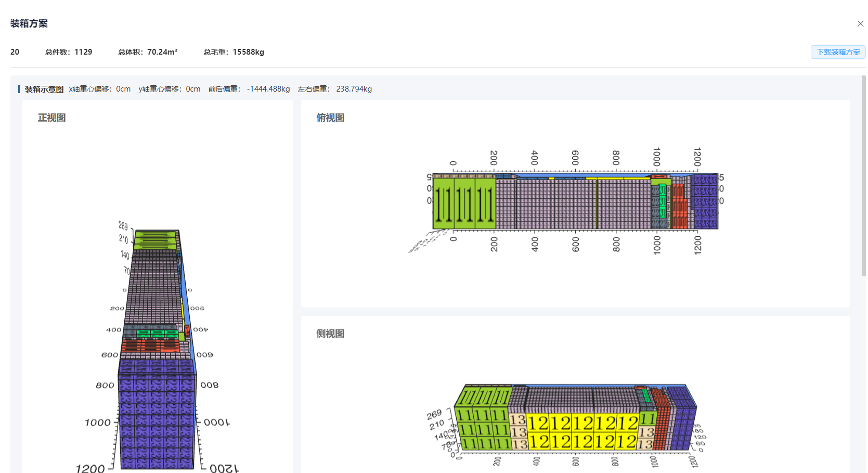Click the 侧视图 panel heading
Viewport: 868px width, 473px height.
pyautogui.click(x=330, y=334)
